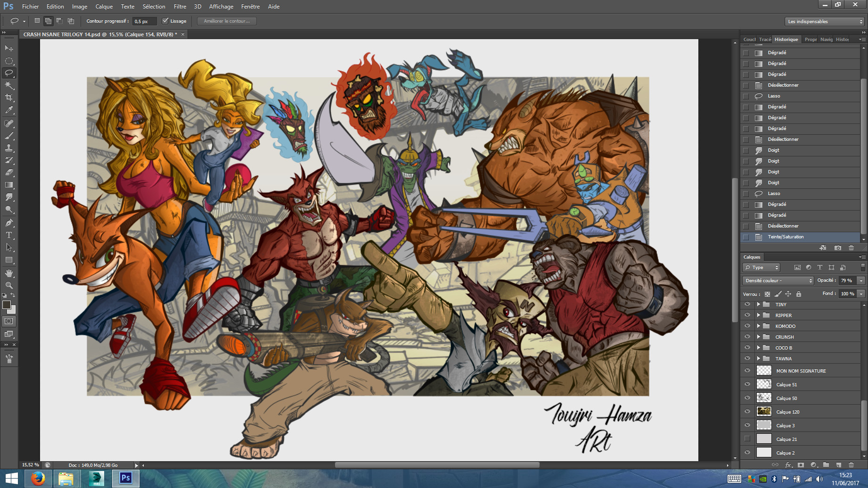
Task: Open the Fond fill dropdown arrow
Action: pos(861,293)
